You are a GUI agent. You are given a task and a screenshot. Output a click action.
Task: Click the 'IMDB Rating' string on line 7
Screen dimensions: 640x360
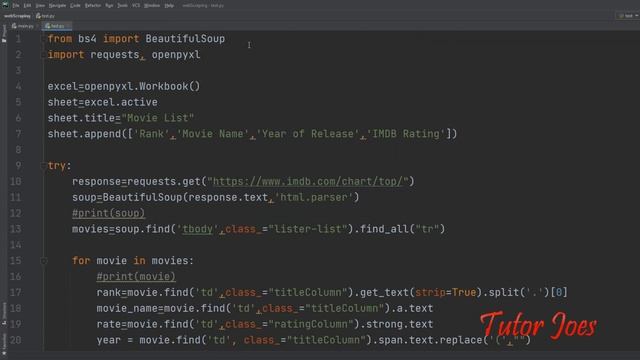point(406,134)
